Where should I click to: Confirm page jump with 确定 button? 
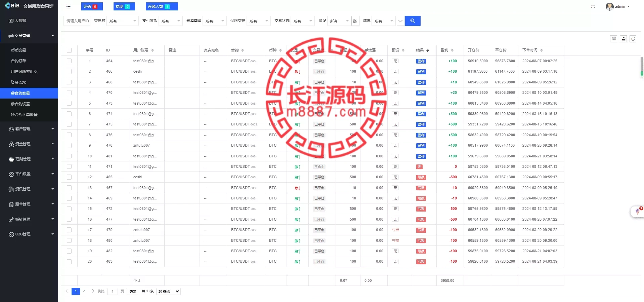[133, 291]
